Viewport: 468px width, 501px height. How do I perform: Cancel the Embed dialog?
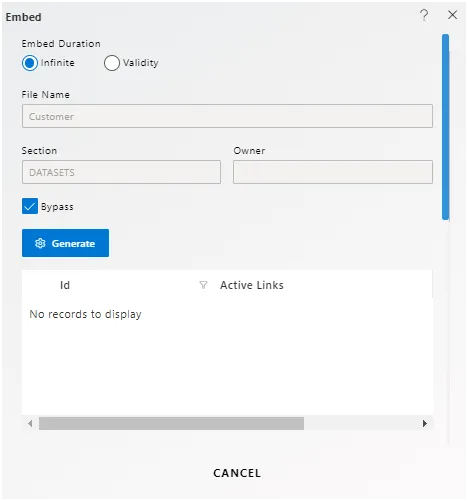237,473
